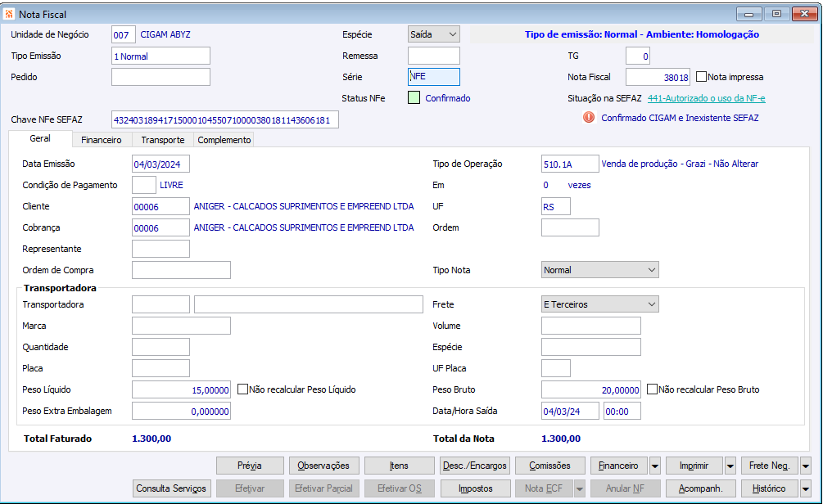This screenshot has height=504, width=823.
Task: Click the UF field showing RS
Action: pyautogui.click(x=556, y=206)
